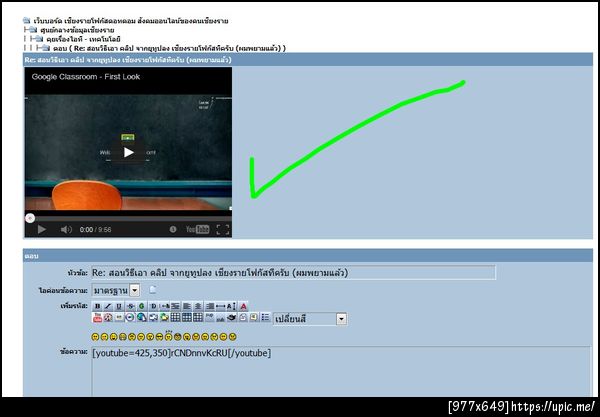
Task: Start video with center play button
Action: [x=129, y=152]
